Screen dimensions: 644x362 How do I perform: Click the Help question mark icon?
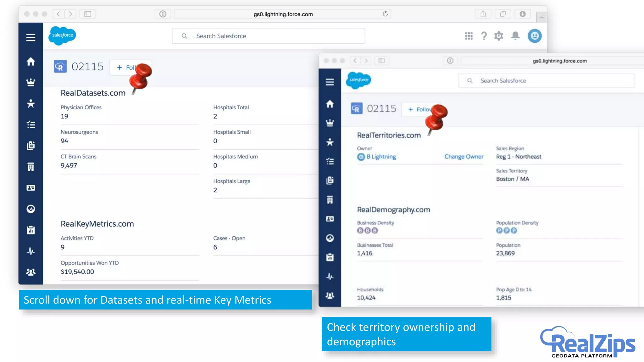coord(484,36)
